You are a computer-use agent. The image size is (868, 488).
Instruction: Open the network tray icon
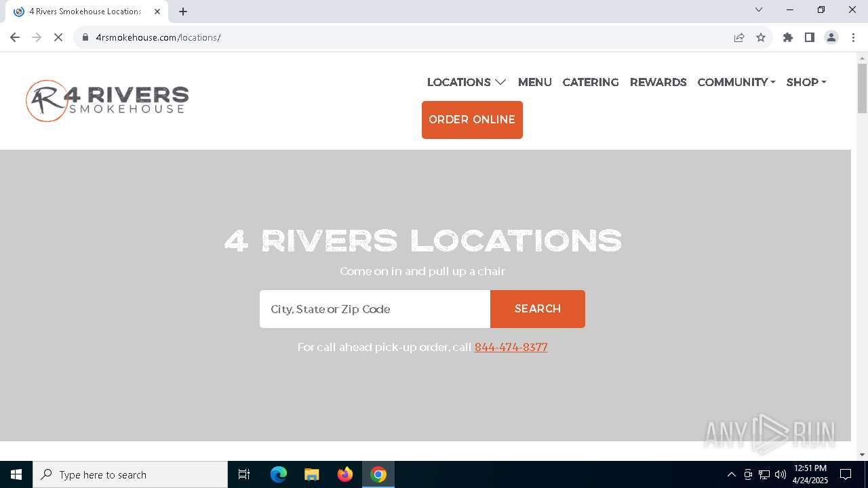764,474
